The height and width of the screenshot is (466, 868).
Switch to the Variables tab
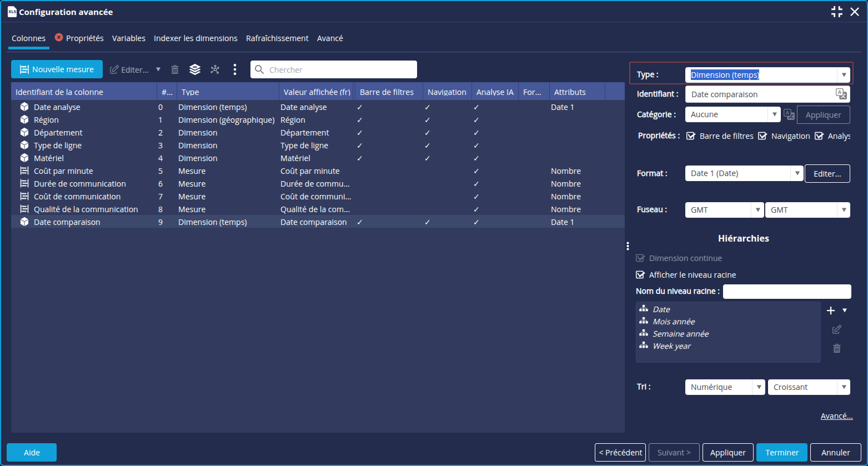click(x=128, y=38)
